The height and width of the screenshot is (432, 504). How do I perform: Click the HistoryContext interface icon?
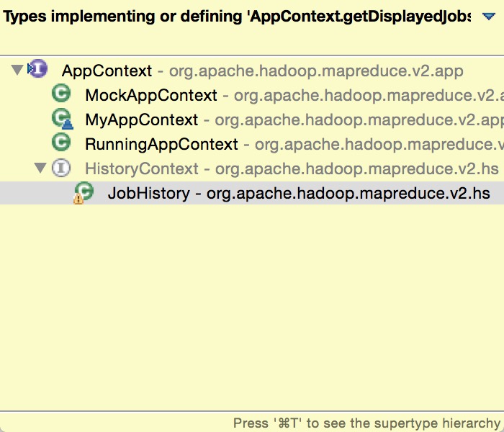(61, 168)
